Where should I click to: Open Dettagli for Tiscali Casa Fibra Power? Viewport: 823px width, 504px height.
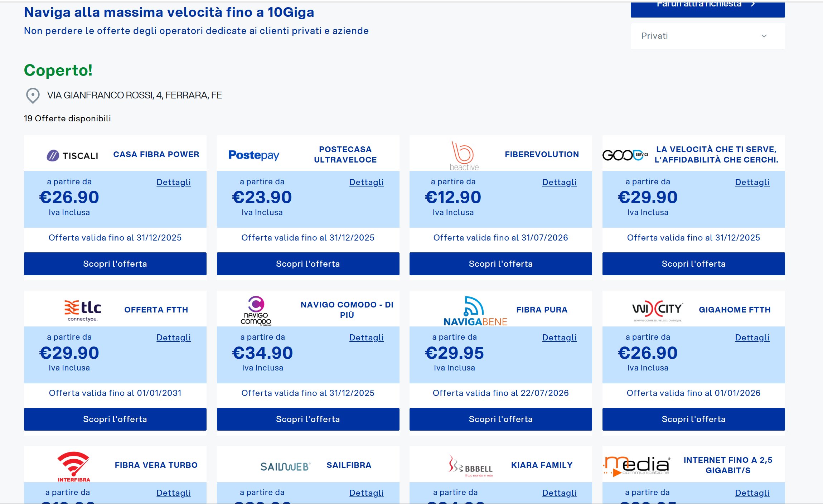[x=173, y=182]
